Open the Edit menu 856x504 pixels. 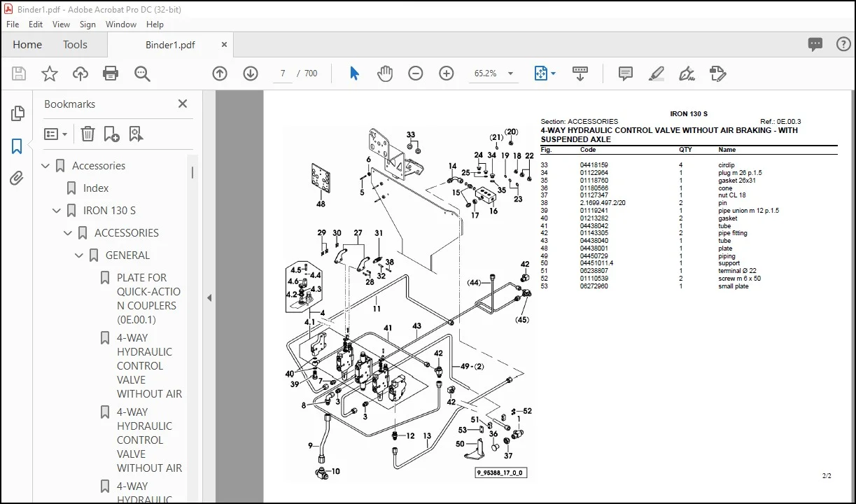tap(36, 24)
